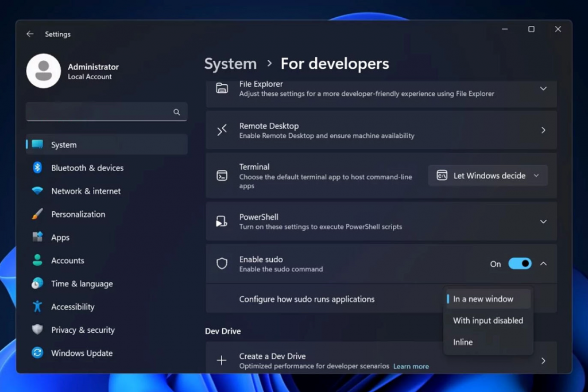The image size is (588, 392).
Task: Open Apps settings page
Action: point(106,237)
